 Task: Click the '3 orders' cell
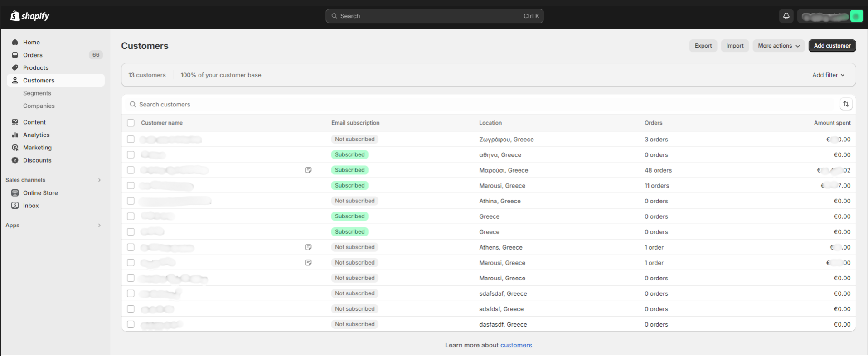point(656,140)
